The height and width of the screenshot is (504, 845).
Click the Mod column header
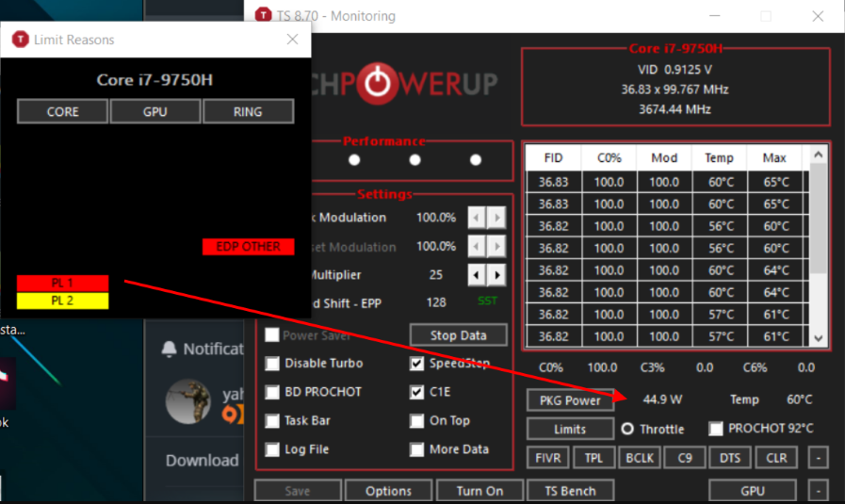click(664, 158)
